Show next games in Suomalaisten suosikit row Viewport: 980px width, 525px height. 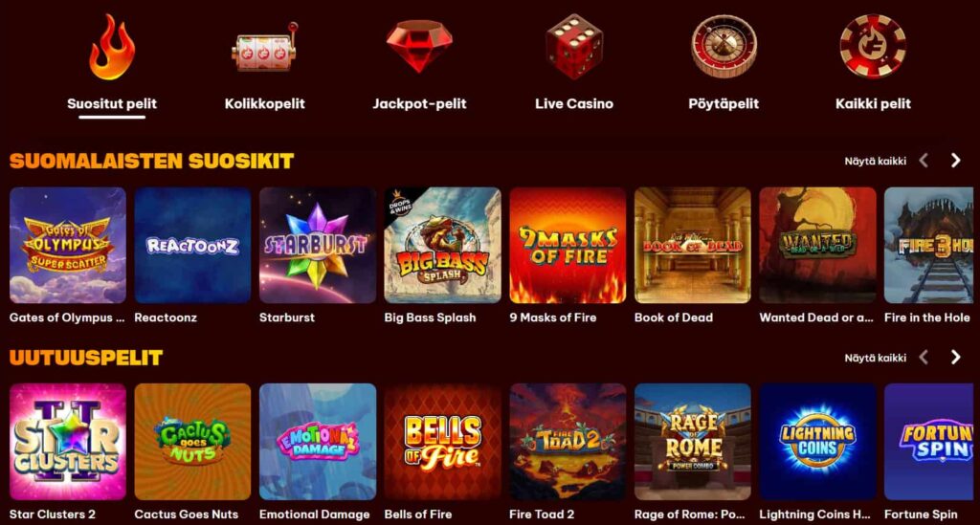[x=956, y=161]
